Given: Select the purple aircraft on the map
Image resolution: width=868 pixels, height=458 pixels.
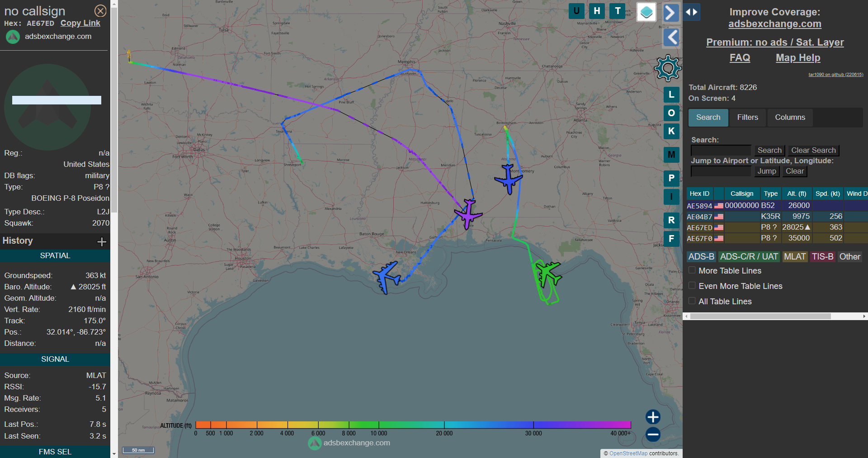Looking at the screenshot, I should point(468,214).
